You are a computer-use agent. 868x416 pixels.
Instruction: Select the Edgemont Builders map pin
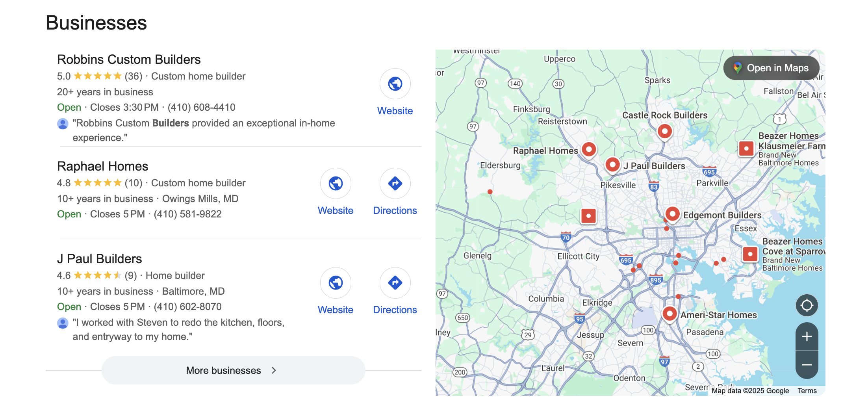(x=672, y=214)
